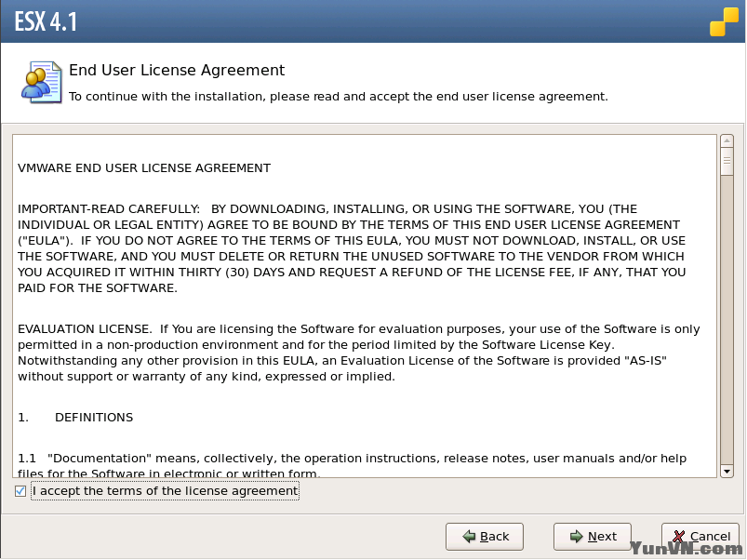This screenshot has height=560, width=747.
Task: Click the green left arrow on Back
Action: pos(470,537)
